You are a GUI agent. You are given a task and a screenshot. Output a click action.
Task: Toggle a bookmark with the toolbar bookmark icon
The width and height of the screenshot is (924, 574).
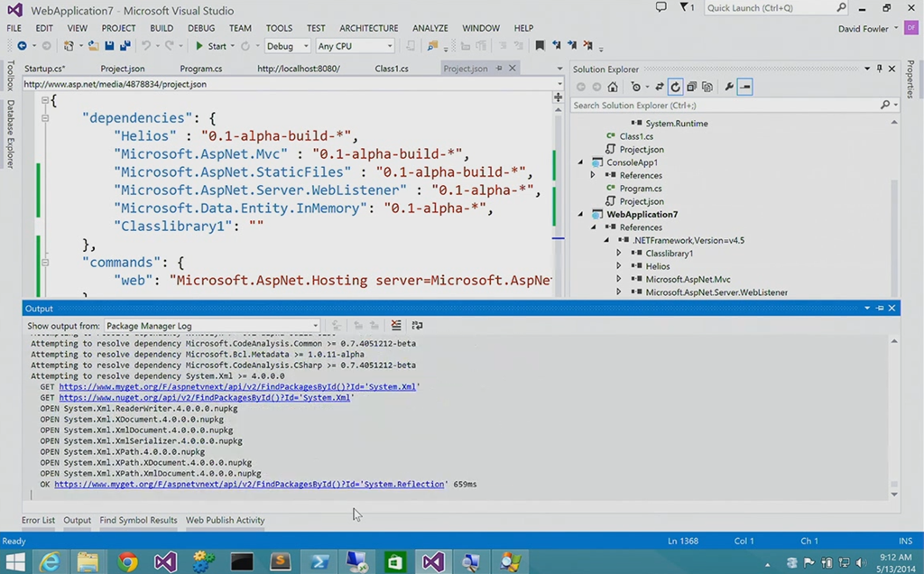click(540, 46)
